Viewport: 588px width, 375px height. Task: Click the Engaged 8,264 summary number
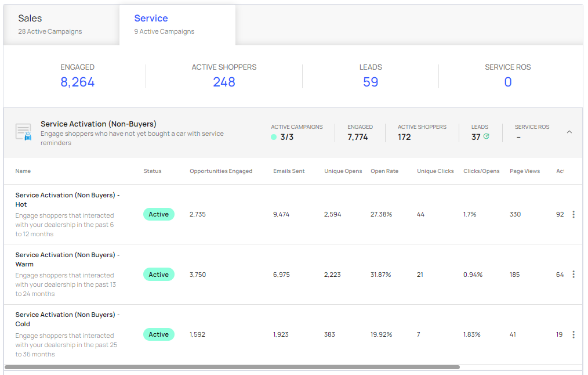77,82
